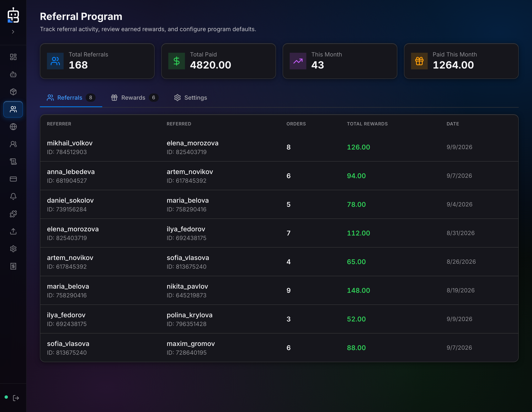Click ID: 617845392 under artem_novikov referred

[x=187, y=181]
